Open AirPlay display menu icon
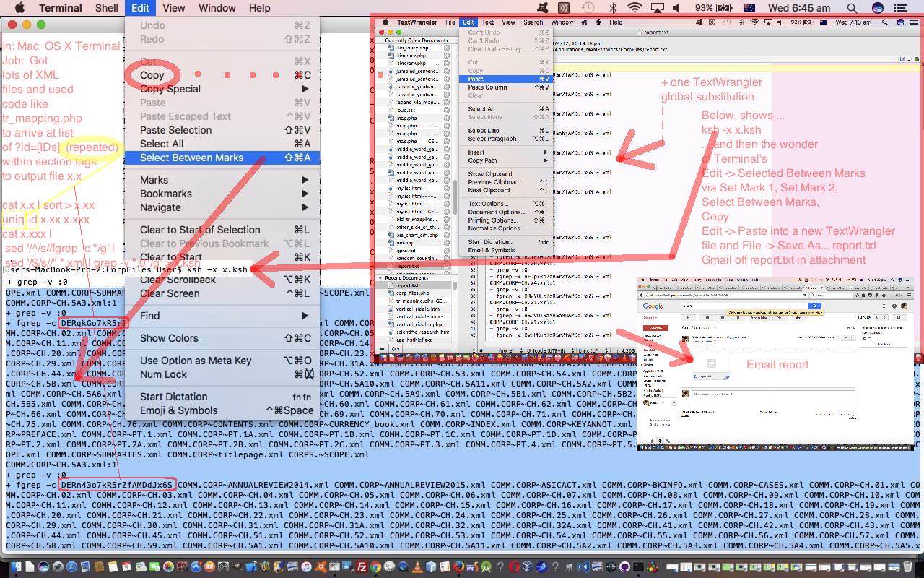 click(657, 8)
